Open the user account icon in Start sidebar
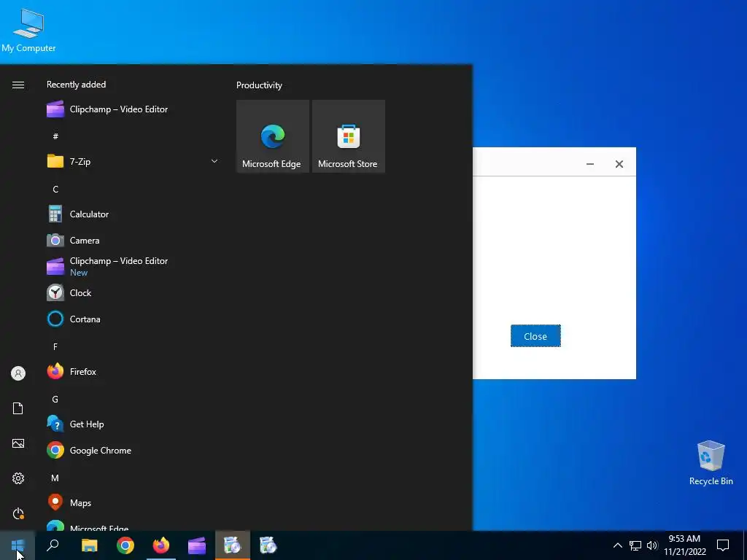The image size is (747, 560). click(18, 373)
